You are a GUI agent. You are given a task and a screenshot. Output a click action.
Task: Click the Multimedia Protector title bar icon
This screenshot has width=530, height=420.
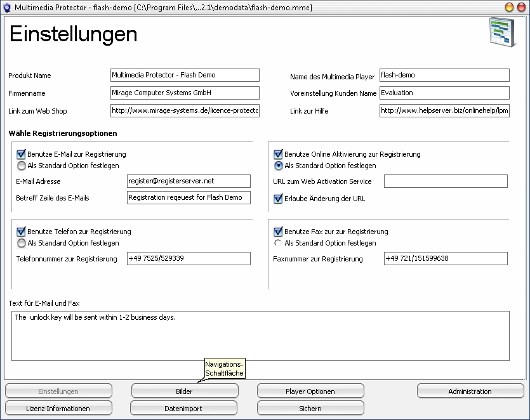click(x=8, y=7)
